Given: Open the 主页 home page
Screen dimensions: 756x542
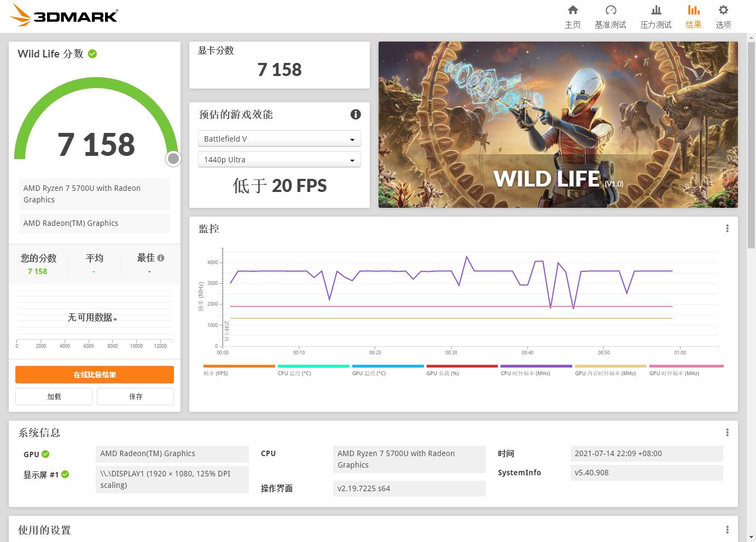Looking at the screenshot, I should pos(573,15).
